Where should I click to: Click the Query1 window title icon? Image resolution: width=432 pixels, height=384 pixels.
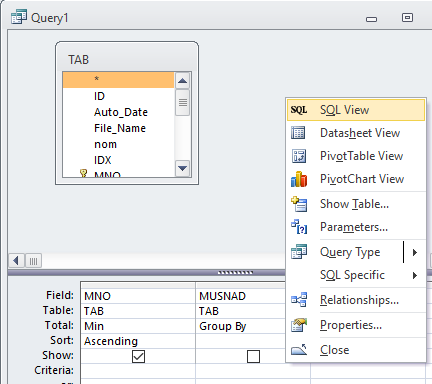(x=19, y=17)
